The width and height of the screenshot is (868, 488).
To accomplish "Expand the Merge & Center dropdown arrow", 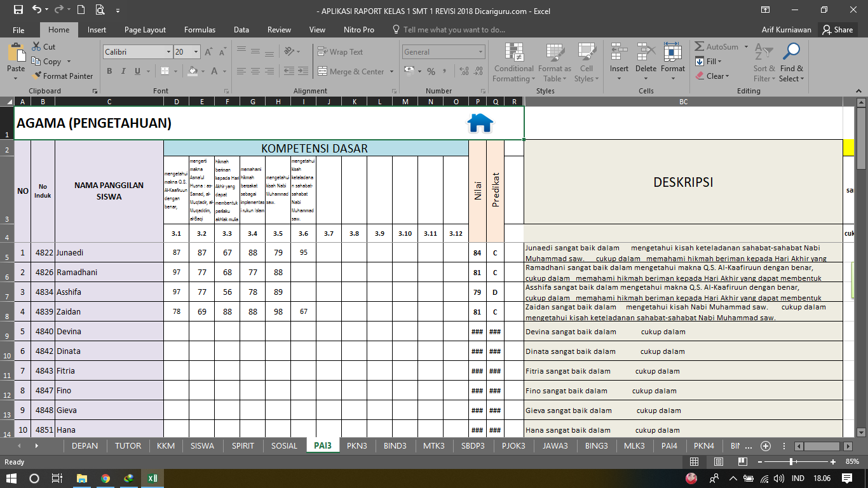I will click(391, 72).
